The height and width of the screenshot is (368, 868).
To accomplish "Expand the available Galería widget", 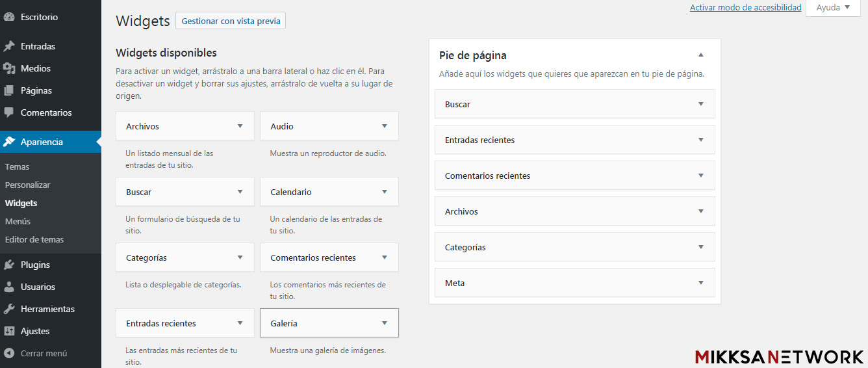I will coord(385,323).
